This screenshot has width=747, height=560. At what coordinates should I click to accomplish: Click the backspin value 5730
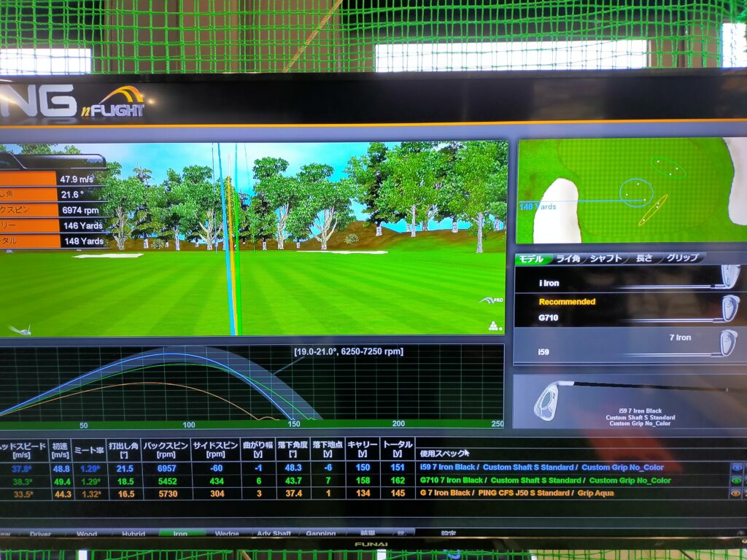coord(168,494)
